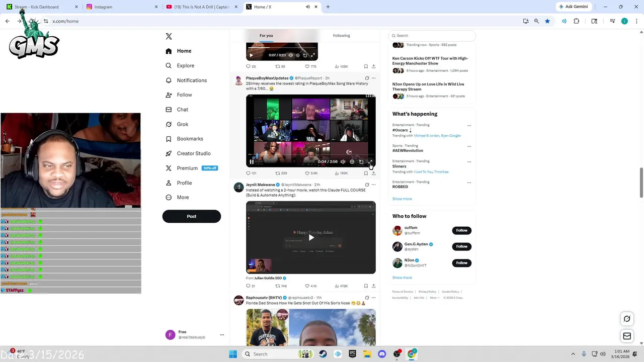Open options for #AEWRevolution trend
Screen dimensions: 644x362
[469, 146]
